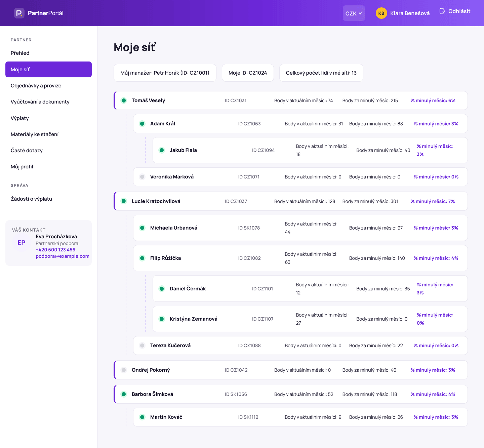Select Kristýna Zemanová row

(x=310, y=319)
